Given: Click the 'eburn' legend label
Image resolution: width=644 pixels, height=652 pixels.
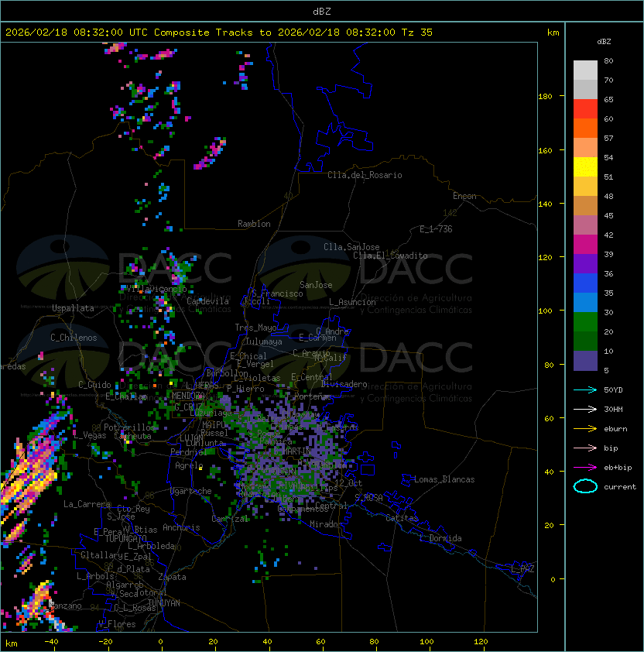Looking at the screenshot, I should pyautogui.click(x=615, y=429).
